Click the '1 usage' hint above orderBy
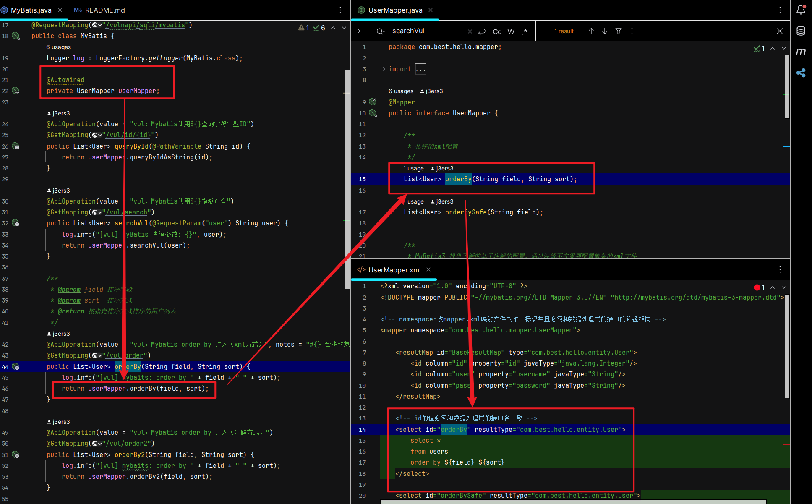Viewport: 812px width, 504px height. [413, 168]
